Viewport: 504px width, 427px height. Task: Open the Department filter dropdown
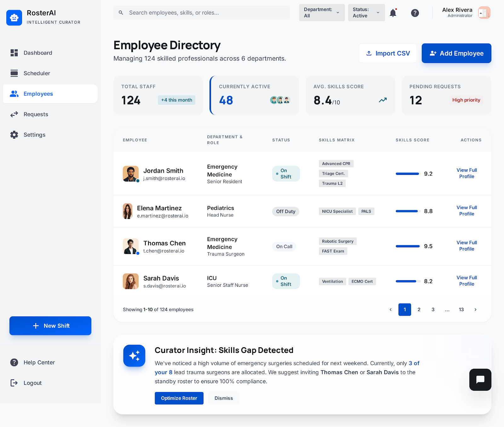pos(322,13)
